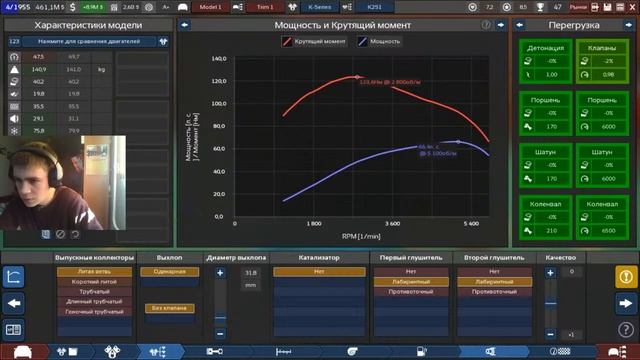Click the graph help question mark icon
This screenshot has height=360, width=640.
tap(486, 25)
